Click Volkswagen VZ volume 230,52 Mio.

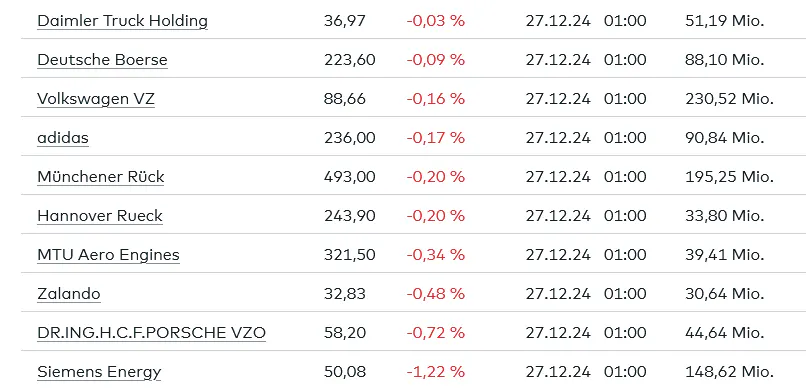coord(729,99)
